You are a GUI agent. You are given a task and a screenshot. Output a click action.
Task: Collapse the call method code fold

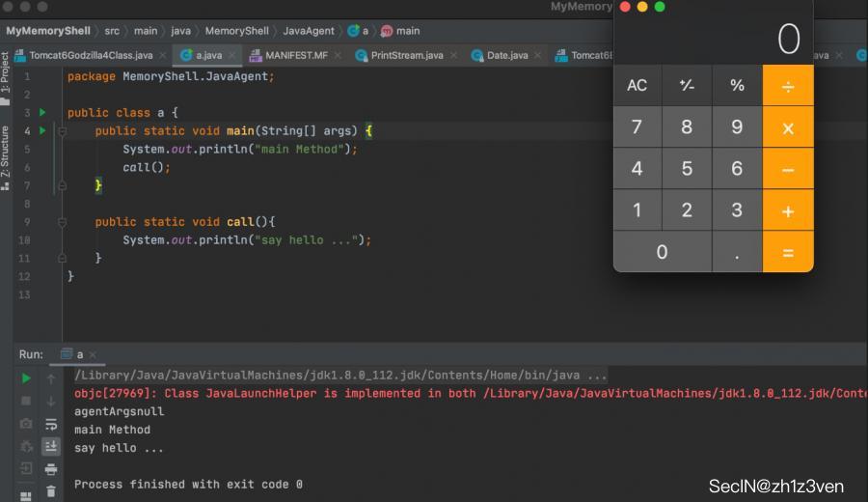61,222
